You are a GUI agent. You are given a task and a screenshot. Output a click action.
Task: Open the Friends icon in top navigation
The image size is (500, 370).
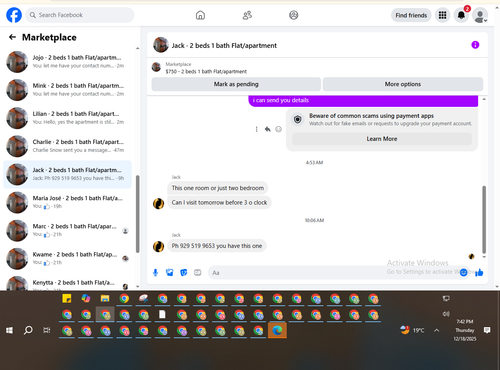point(247,15)
